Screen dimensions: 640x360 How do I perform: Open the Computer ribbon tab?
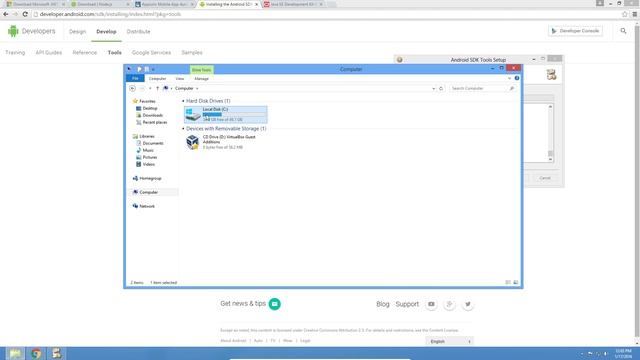(x=158, y=78)
